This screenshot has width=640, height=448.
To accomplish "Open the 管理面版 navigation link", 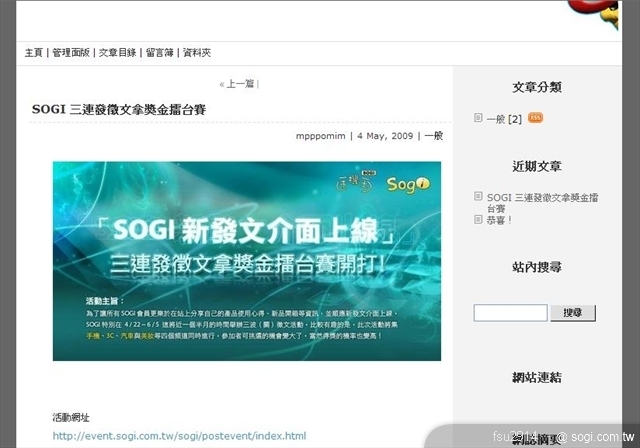I will coord(71,53).
